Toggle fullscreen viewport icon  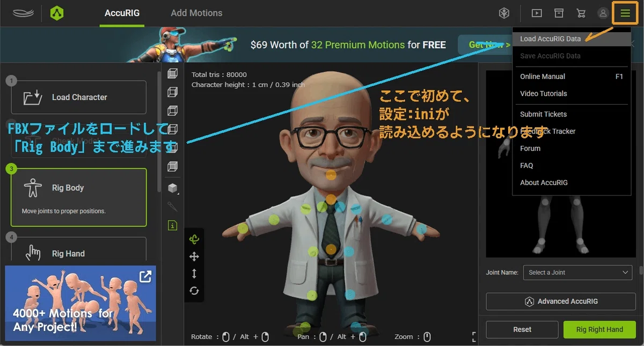[x=474, y=337]
